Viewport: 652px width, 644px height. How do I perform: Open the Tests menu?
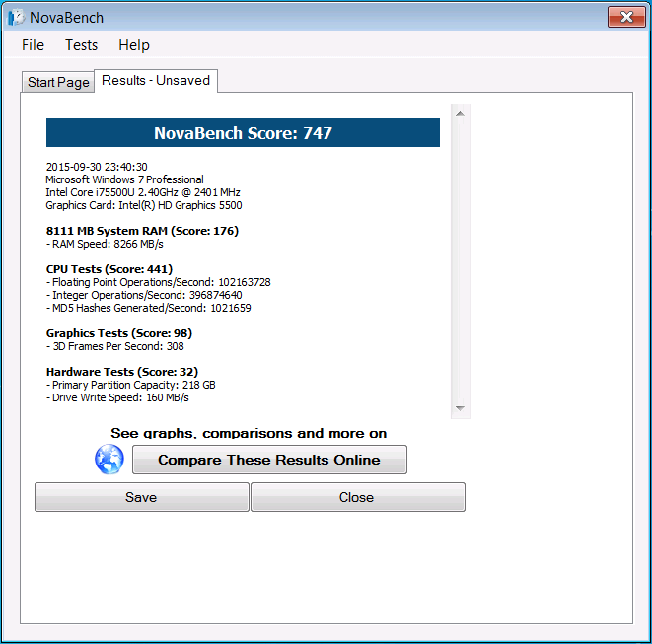pos(82,45)
